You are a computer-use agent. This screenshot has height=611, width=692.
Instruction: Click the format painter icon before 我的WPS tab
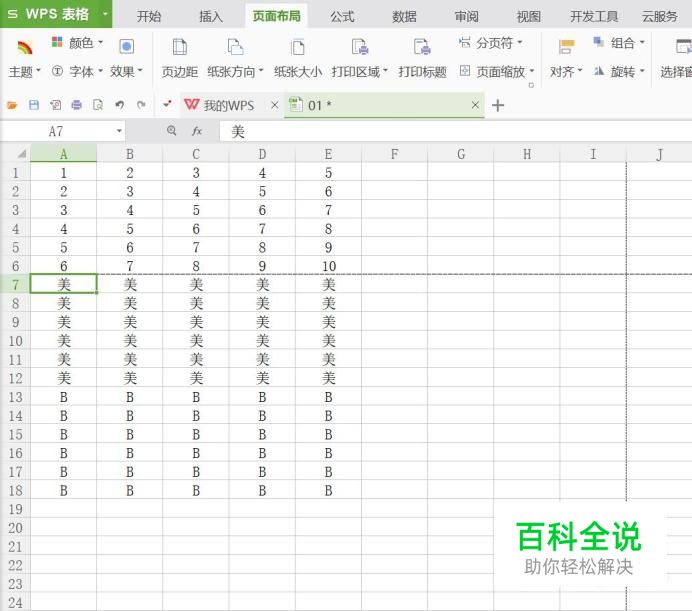click(167, 105)
